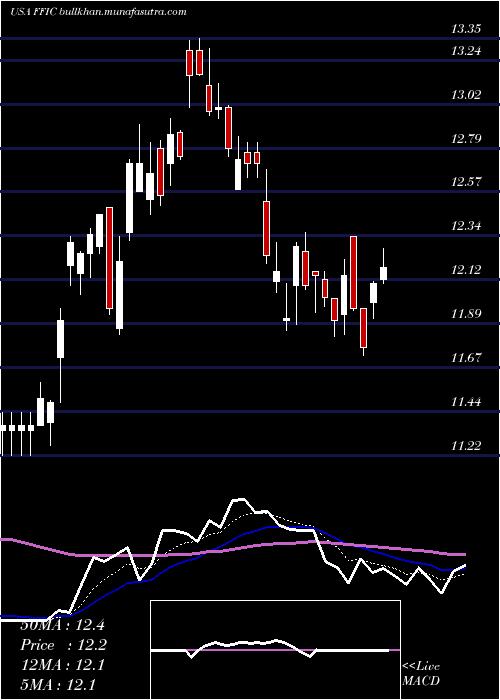Select the 13.02 price axis label
Screen dimensions: 500x700
click(466, 95)
